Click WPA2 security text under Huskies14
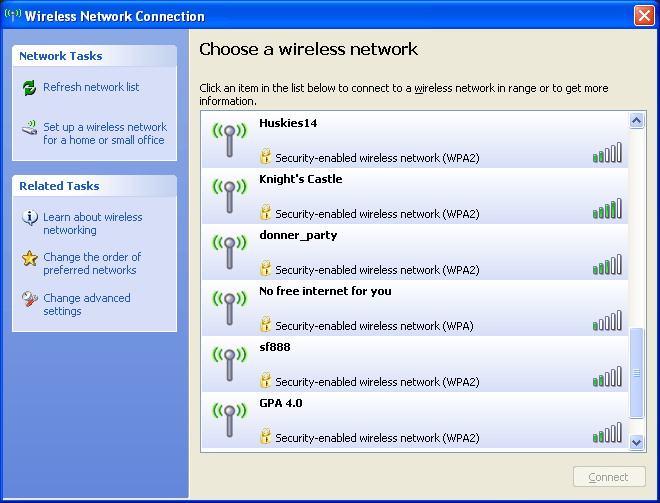Viewport: 660px width, 503px height. click(x=377, y=158)
